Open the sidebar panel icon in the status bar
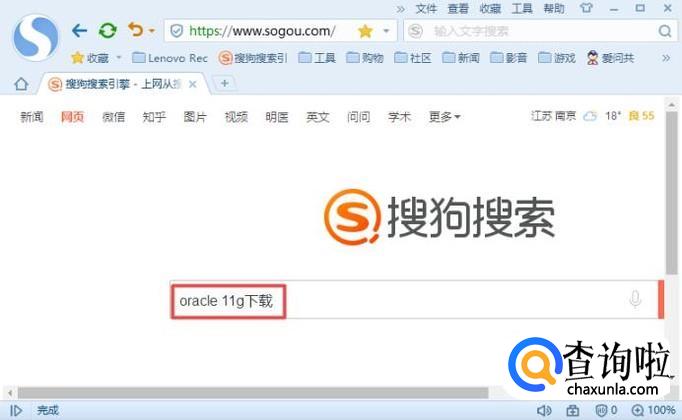Viewport: 682px width, 420px height. coord(16,410)
